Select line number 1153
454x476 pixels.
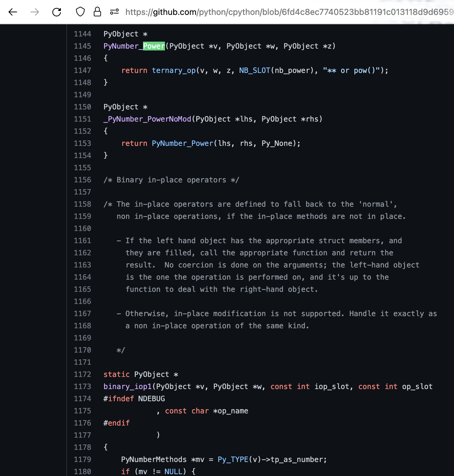(x=82, y=143)
